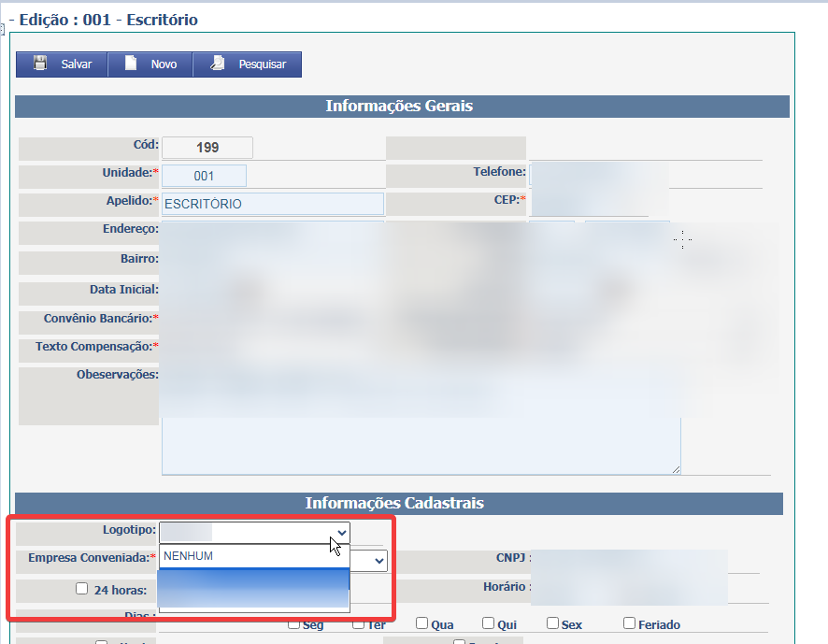Click the Telefone label
828x644 pixels.
click(499, 172)
